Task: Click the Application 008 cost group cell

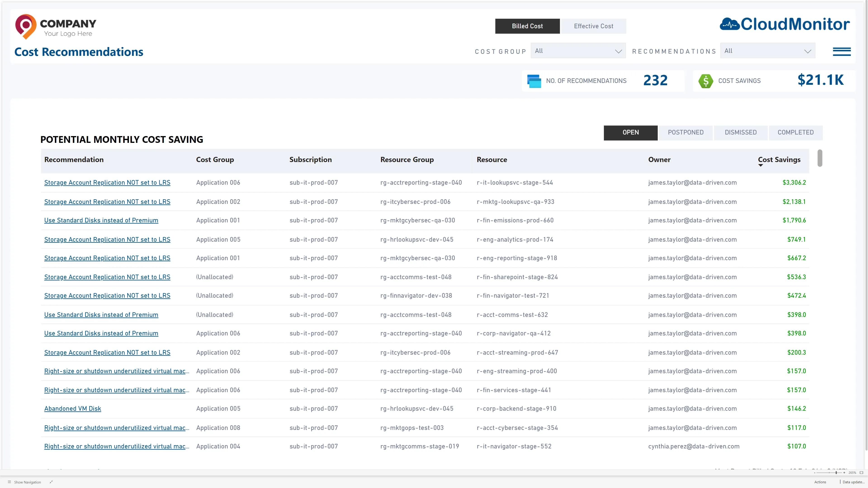Action: [x=218, y=428]
